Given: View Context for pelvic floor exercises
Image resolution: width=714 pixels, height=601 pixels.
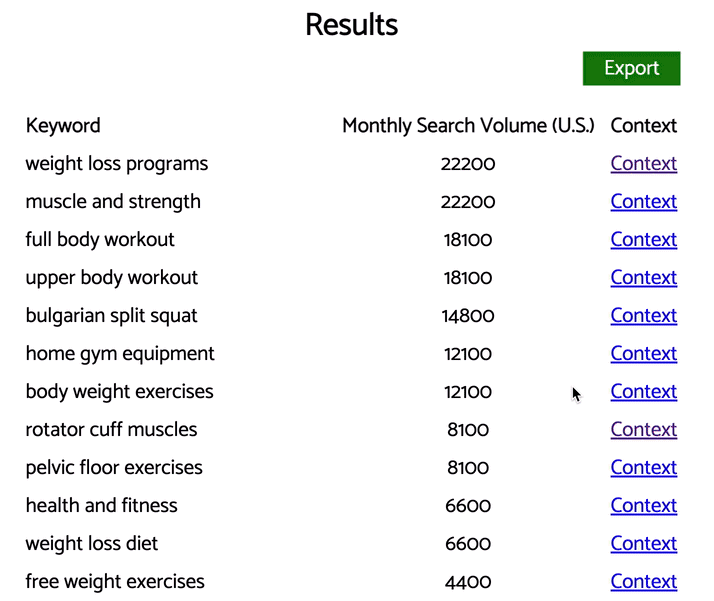Looking at the screenshot, I should [643, 468].
